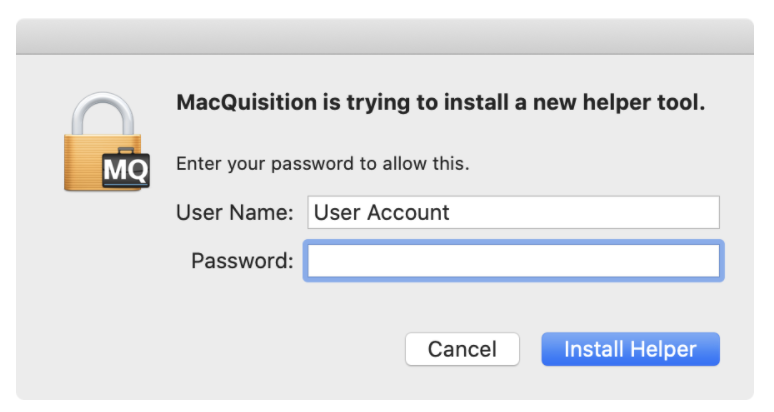Click the padlock's silver shackle
The height and width of the screenshot is (412, 774).
[x=103, y=113]
